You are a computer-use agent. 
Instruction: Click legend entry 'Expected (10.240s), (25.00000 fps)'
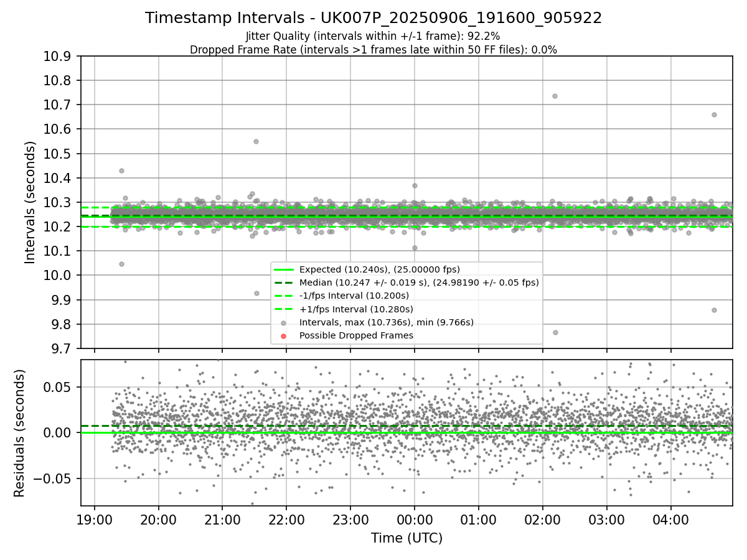pyautogui.click(x=380, y=269)
